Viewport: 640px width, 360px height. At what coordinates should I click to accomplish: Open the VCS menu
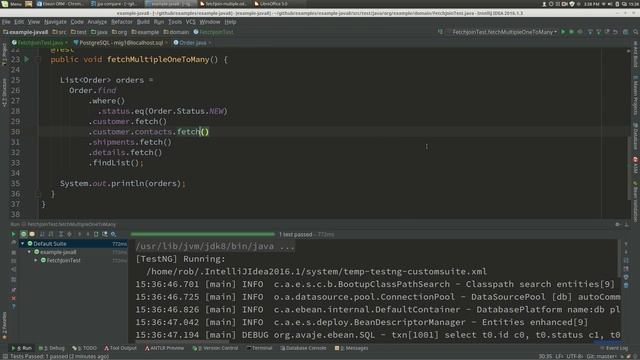click(x=191, y=22)
